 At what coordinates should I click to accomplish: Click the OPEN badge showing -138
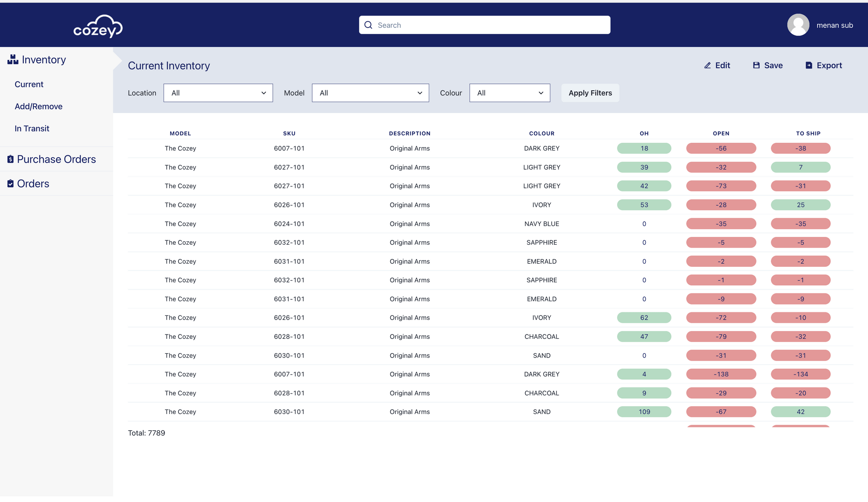coord(721,374)
